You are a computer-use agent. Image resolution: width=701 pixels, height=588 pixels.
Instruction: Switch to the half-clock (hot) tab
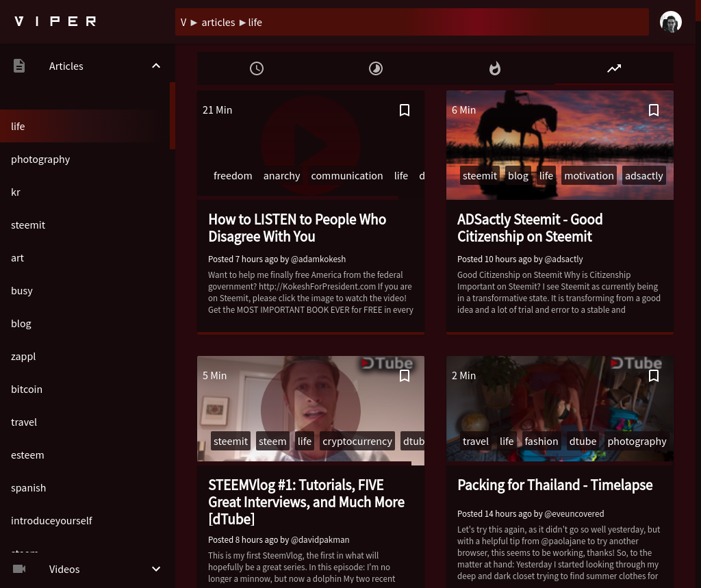376,68
